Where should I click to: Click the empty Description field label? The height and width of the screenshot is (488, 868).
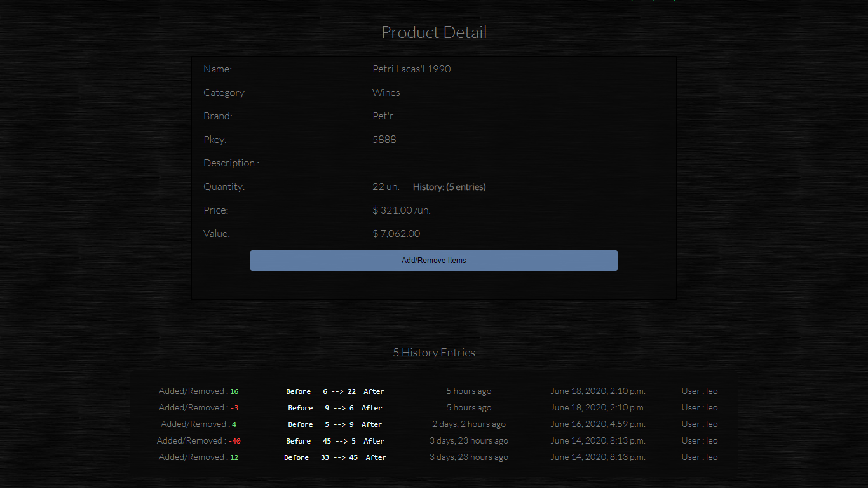(x=231, y=163)
